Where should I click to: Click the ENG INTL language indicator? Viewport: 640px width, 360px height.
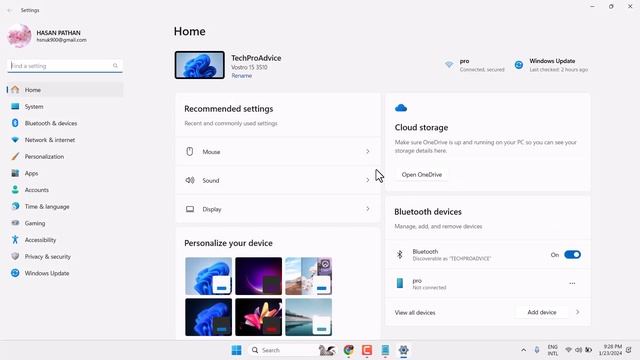[x=553, y=350]
